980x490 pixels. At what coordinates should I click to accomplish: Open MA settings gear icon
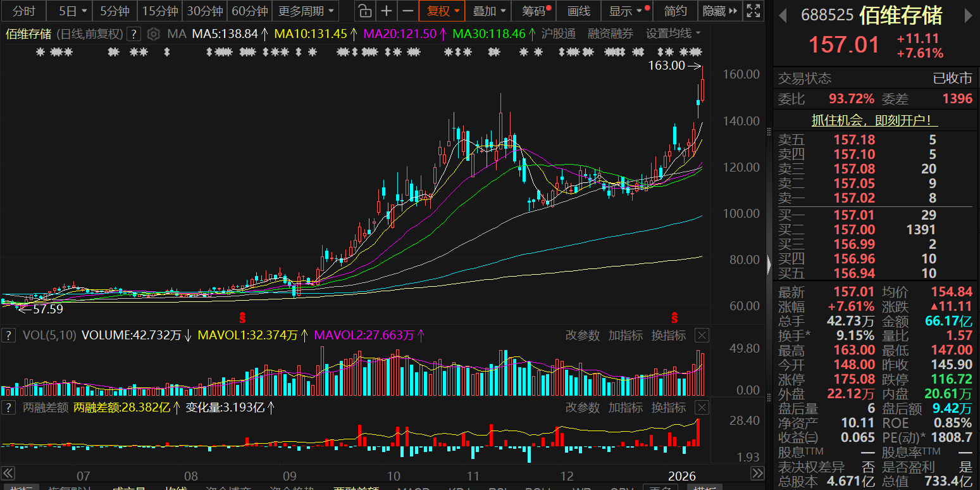152,34
